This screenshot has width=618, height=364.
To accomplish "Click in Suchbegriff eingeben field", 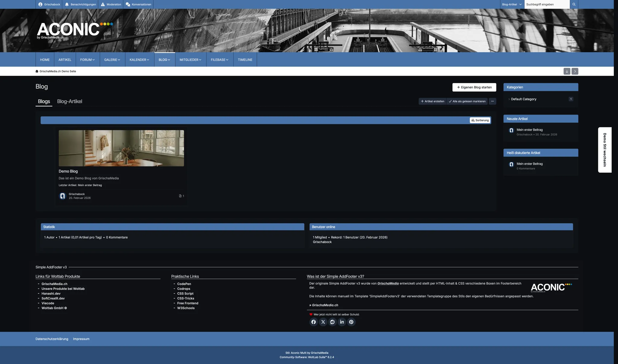I will coord(547,4).
